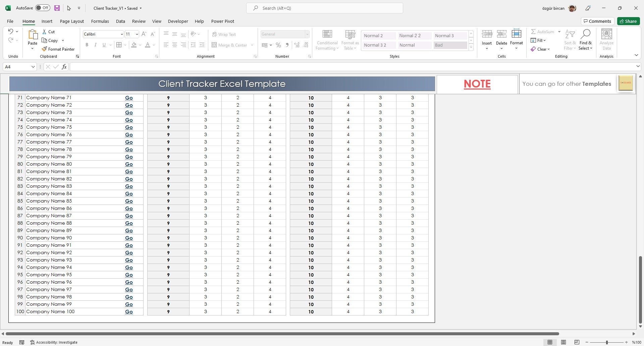
Task: Apply Bold formatting
Action: tap(87, 45)
